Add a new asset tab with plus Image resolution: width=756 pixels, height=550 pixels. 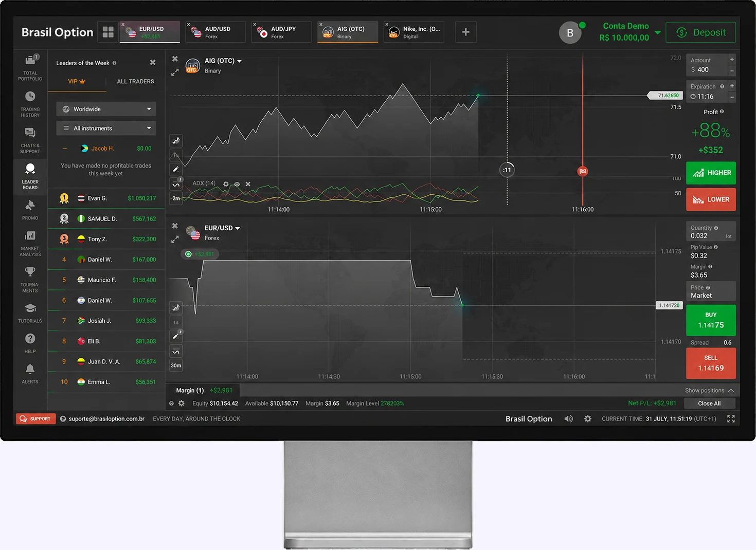pos(465,32)
